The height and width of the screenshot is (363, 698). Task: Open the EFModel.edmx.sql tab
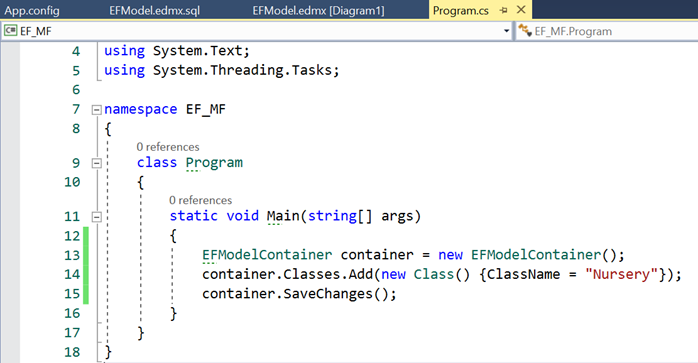154,10
